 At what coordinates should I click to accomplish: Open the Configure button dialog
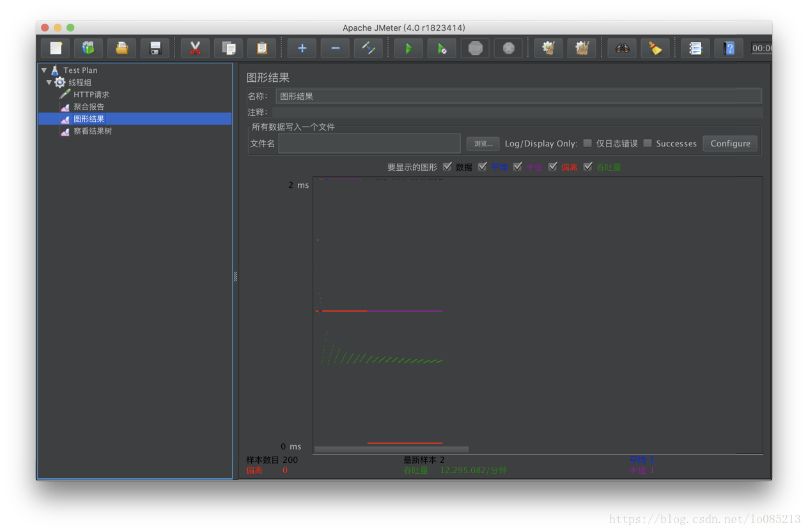pyautogui.click(x=730, y=144)
